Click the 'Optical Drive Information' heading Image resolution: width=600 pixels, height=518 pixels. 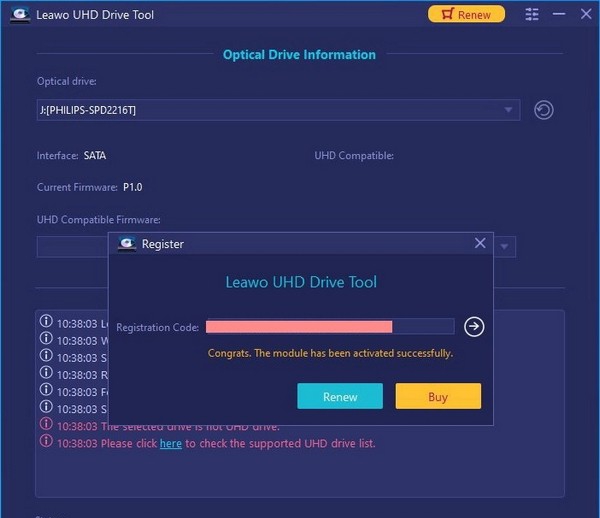tap(299, 54)
